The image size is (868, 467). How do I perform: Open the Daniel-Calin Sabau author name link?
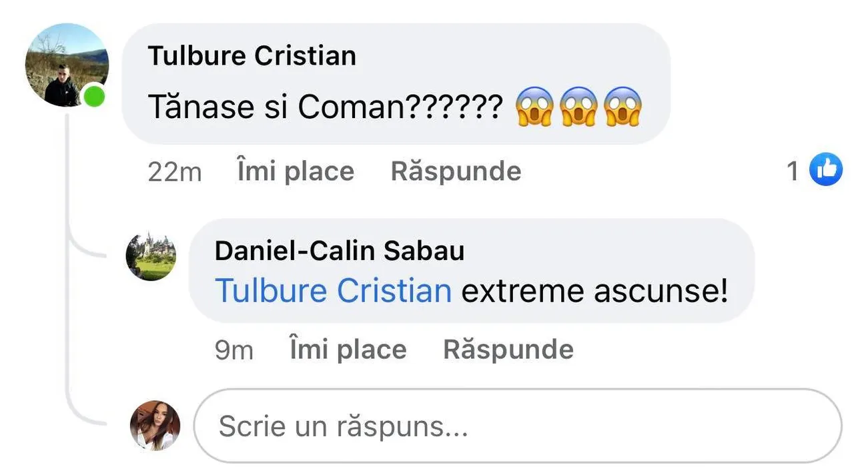pyautogui.click(x=340, y=251)
